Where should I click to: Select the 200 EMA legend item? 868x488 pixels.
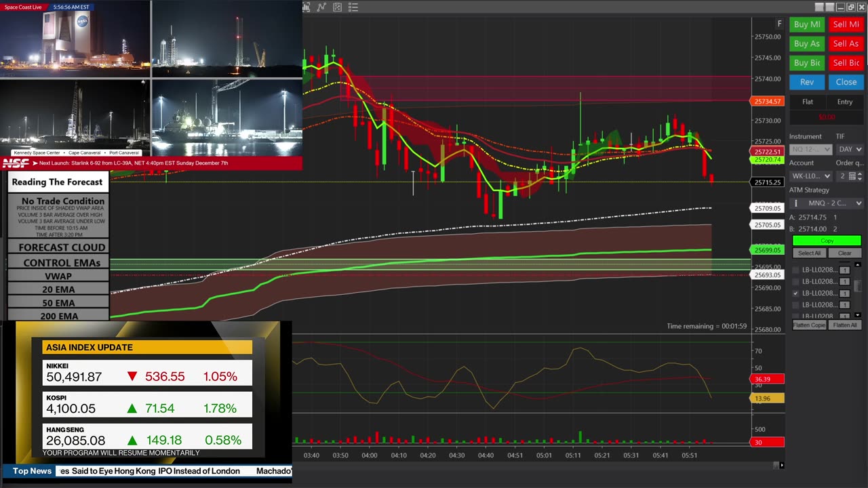pyautogui.click(x=58, y=316)
